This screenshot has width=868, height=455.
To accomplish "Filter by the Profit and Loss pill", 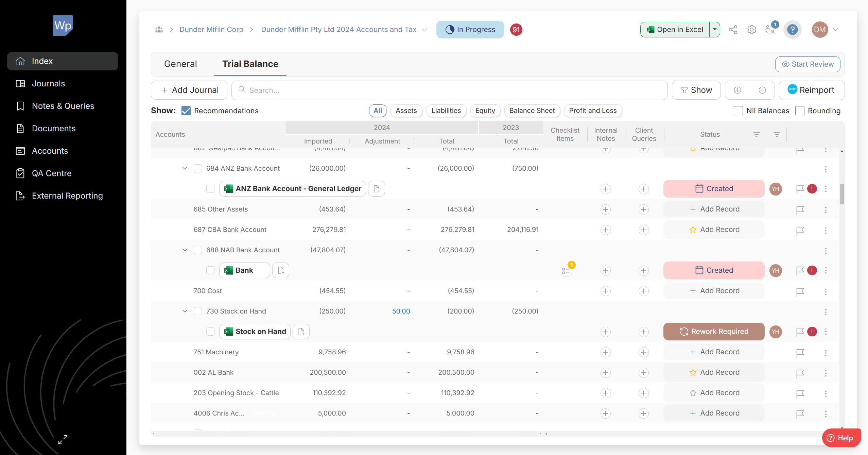I will click(593, 111).
